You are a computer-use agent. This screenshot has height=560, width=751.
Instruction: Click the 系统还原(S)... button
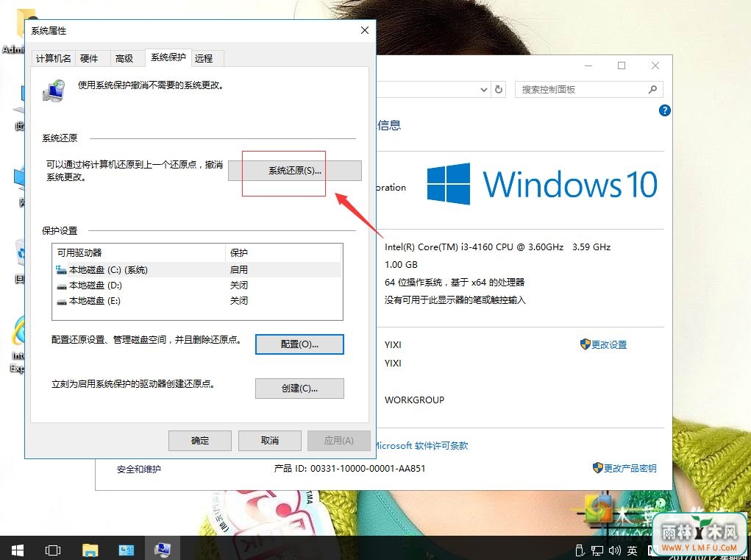tap(294, 171)
